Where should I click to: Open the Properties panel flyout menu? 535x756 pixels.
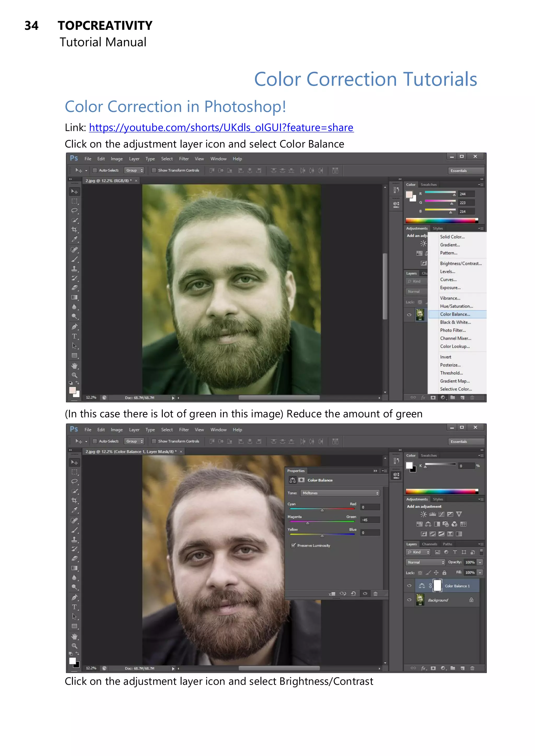(x=385, y=471)
